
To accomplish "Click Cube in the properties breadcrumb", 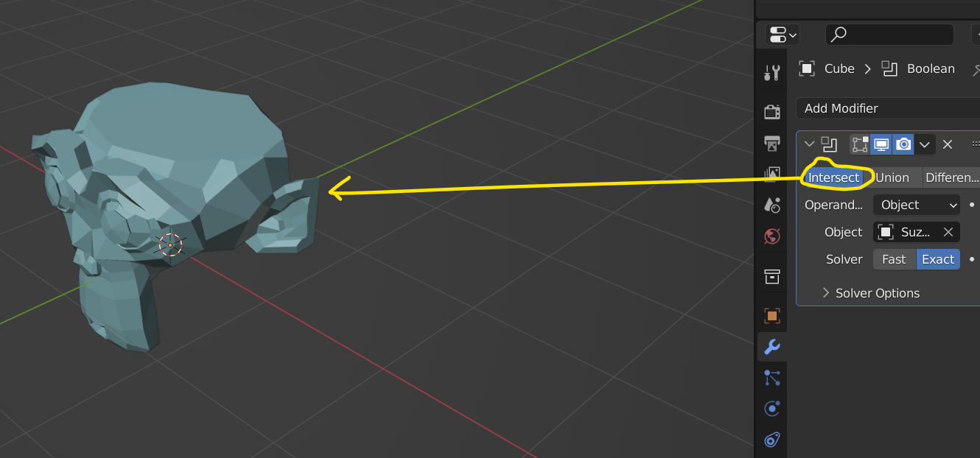I will point(839,68).
